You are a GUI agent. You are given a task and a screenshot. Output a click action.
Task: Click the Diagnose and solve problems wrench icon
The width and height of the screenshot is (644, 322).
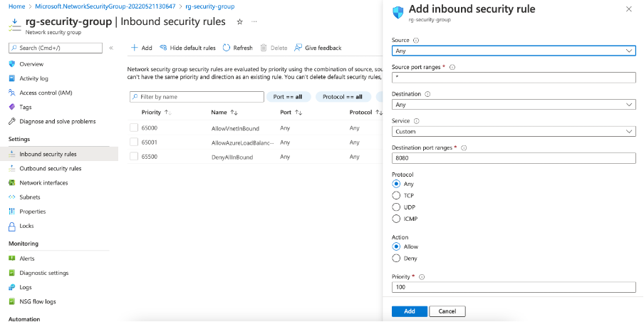coord(12,122)
